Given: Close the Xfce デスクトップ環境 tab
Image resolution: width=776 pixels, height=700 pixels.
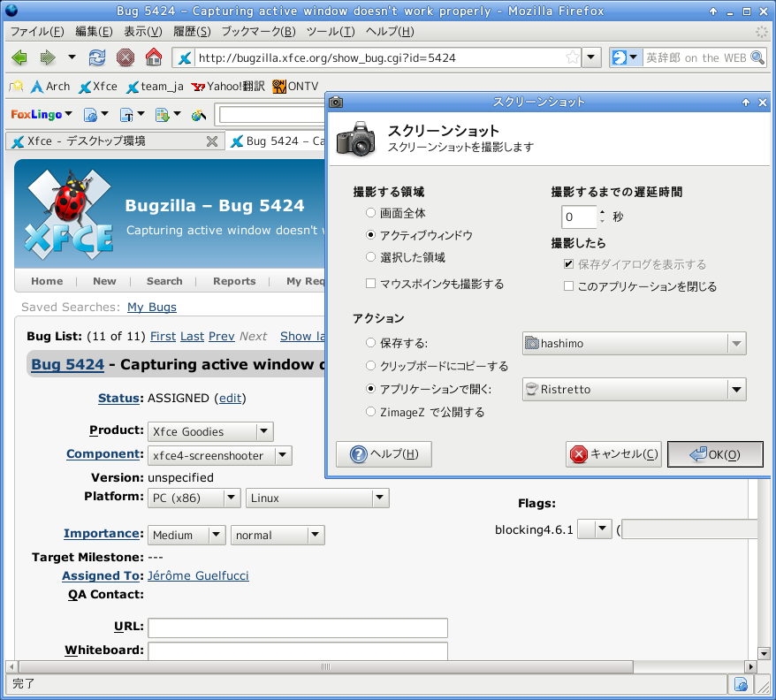Looking at the screenshot, I should (x=211, y=141).
